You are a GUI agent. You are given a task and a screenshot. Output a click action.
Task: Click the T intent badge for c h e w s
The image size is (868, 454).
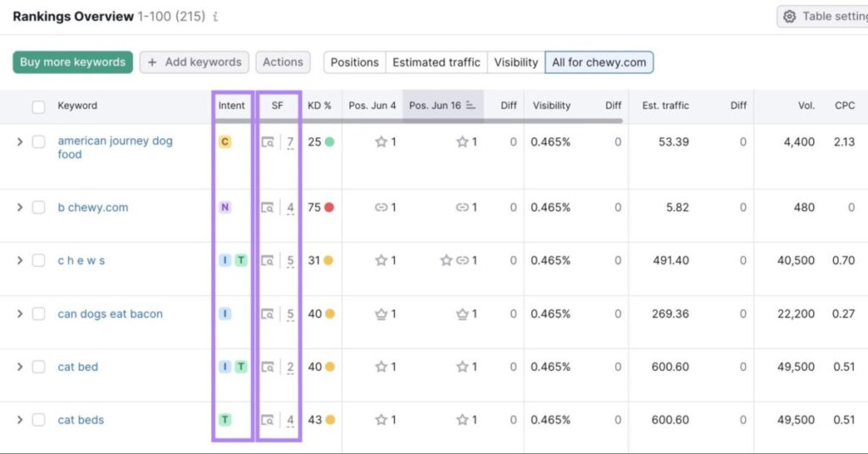pos(241,260)
